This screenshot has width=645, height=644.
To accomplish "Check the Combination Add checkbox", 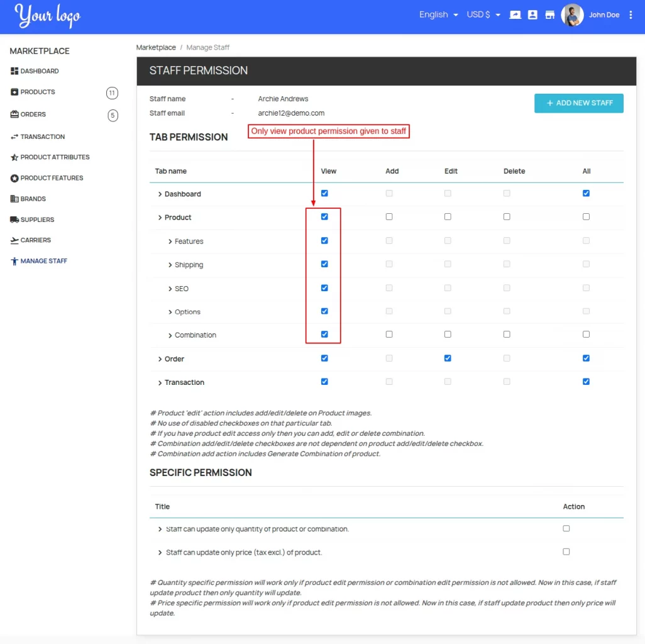I will click(389, 334).
